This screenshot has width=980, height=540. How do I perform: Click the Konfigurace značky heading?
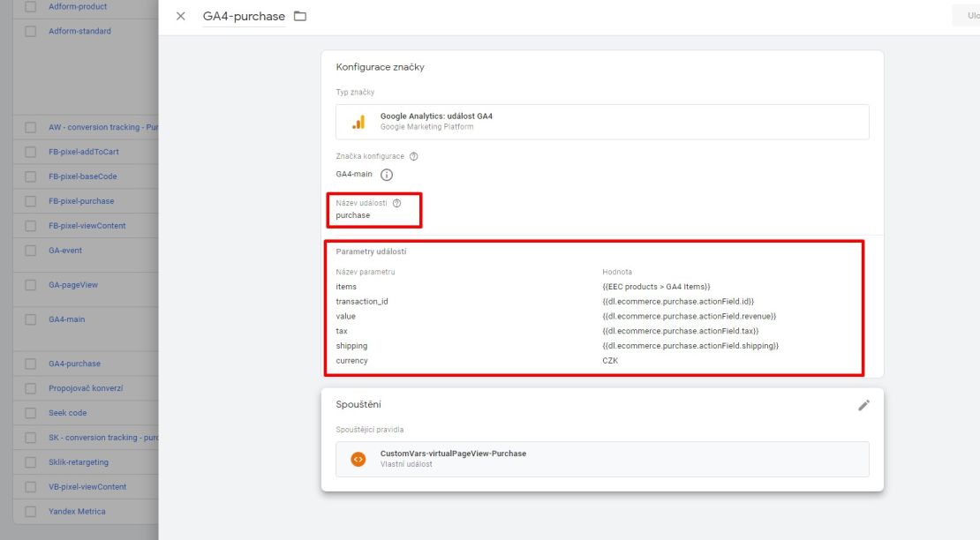380,67
